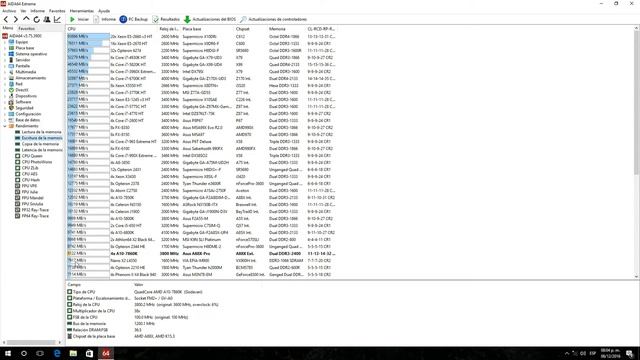This screenshot has width=640, height=360.
Task: Open the Favoritos menu in the menu bar
Action: pos(57,11)
